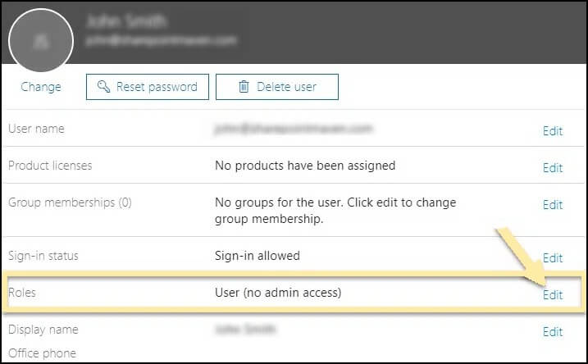Click the blurred user name in header
The width and height of the screenshot is (588, 364).
(126, 21)
